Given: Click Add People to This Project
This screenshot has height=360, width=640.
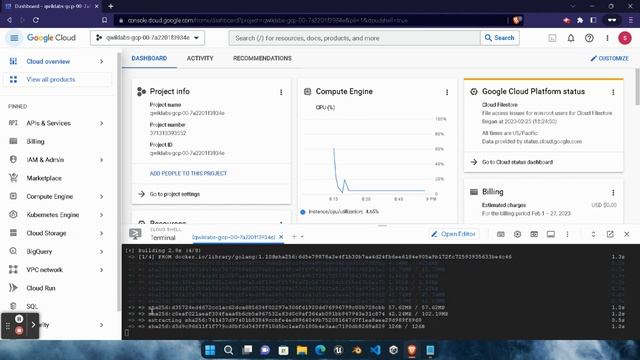Looking at the screenshot, I should 188,173.
